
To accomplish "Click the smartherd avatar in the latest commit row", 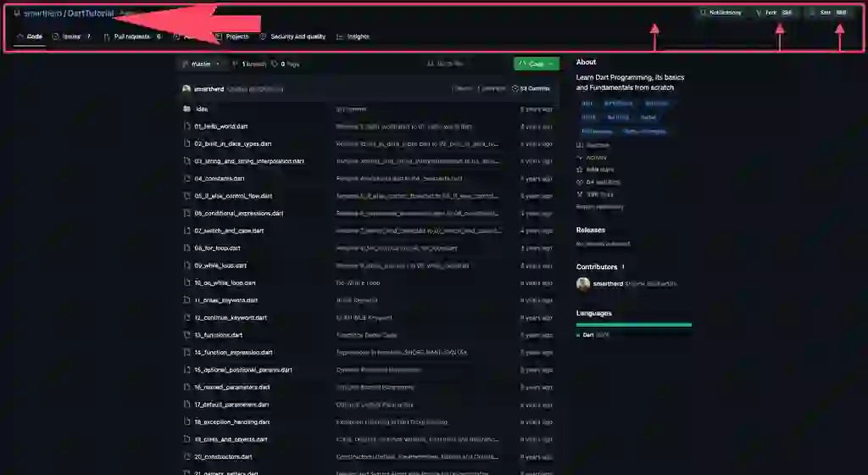I will [x=186, y=88].
